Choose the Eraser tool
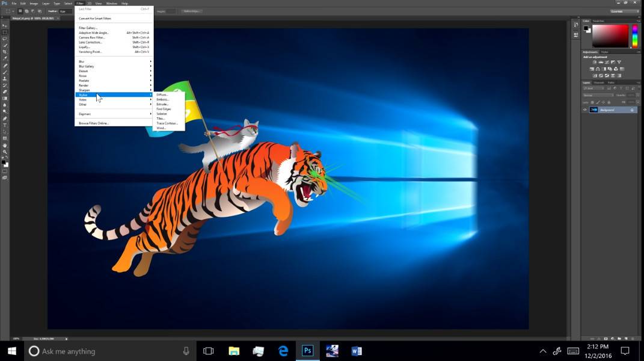The image size is (644, 361). pos(5,91)
